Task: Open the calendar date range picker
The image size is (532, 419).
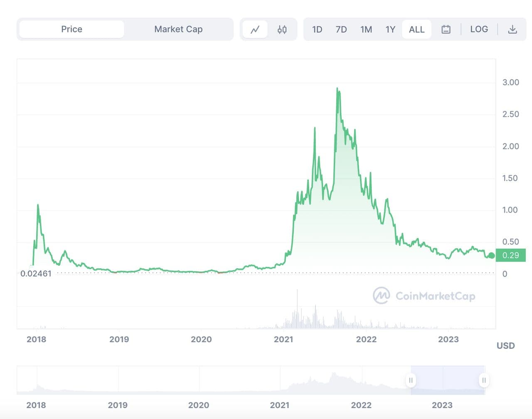Action: [x=446, y=29]
